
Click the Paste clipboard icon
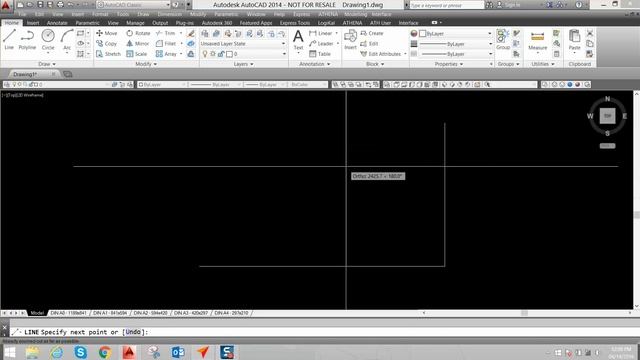coord(574,40)
